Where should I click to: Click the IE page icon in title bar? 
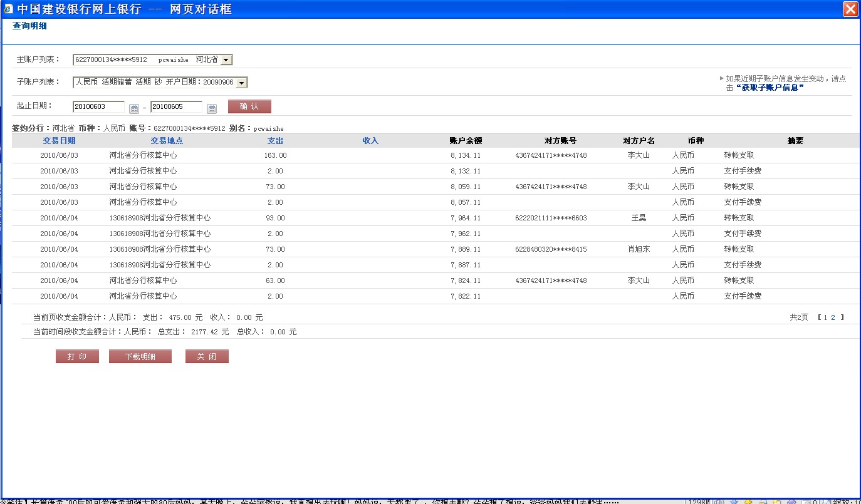point(8,9)
